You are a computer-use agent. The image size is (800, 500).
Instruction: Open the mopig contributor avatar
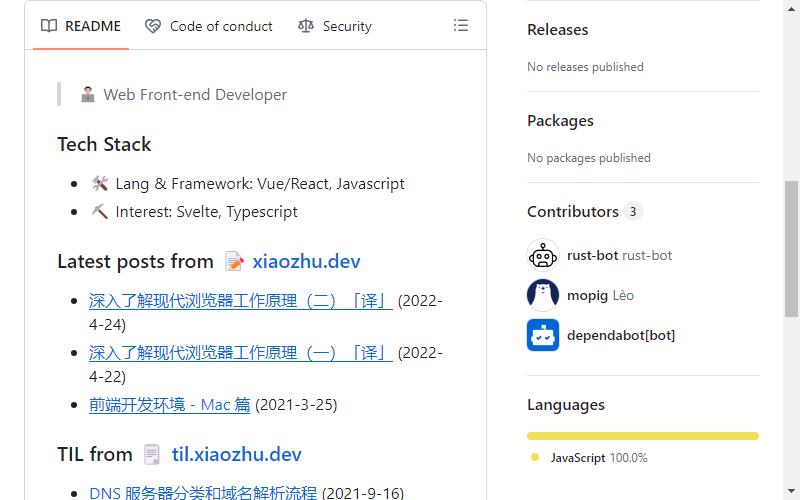[x=543, y=295]
